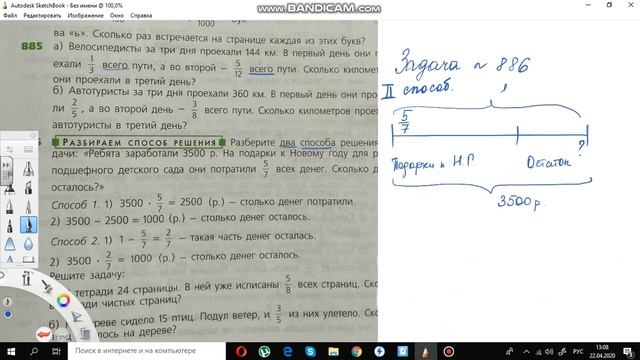
Task: Open the Файл menu
Action: [10, 16]
